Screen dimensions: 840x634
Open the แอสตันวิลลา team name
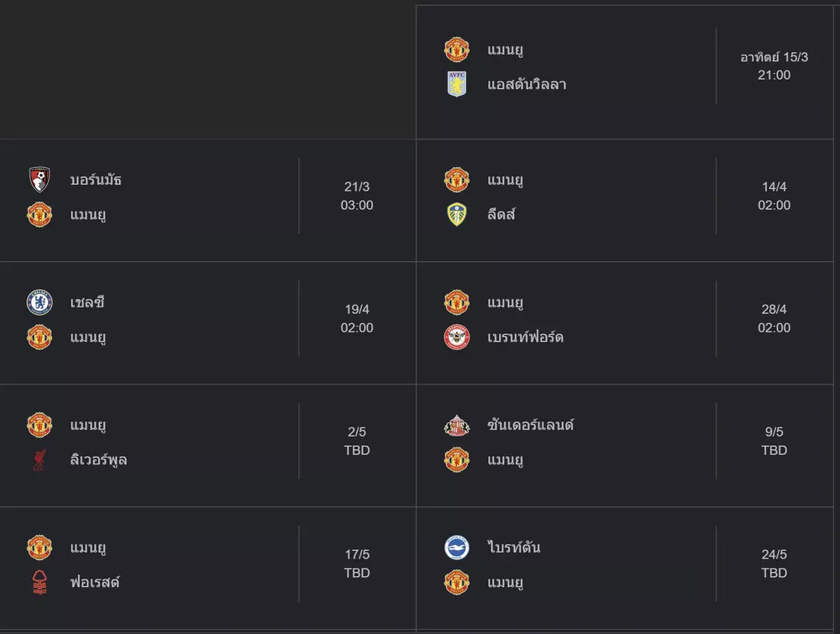click(527, 84)
